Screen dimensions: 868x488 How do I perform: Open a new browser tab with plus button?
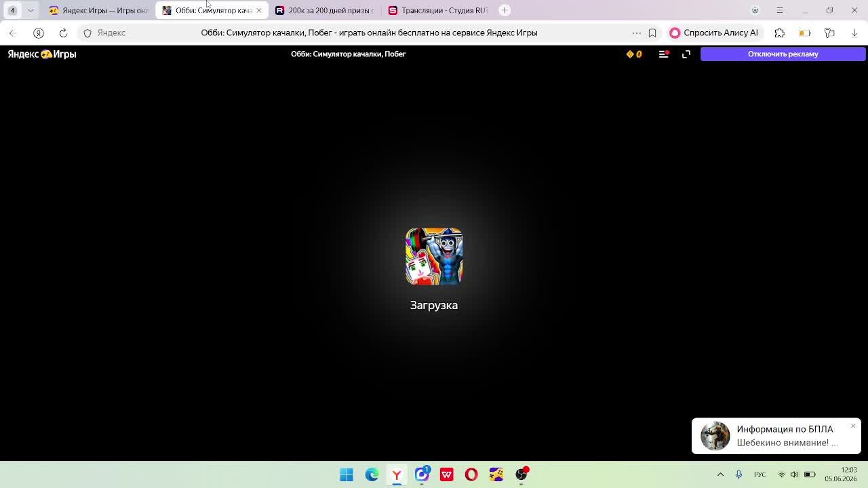click(505, 10)
